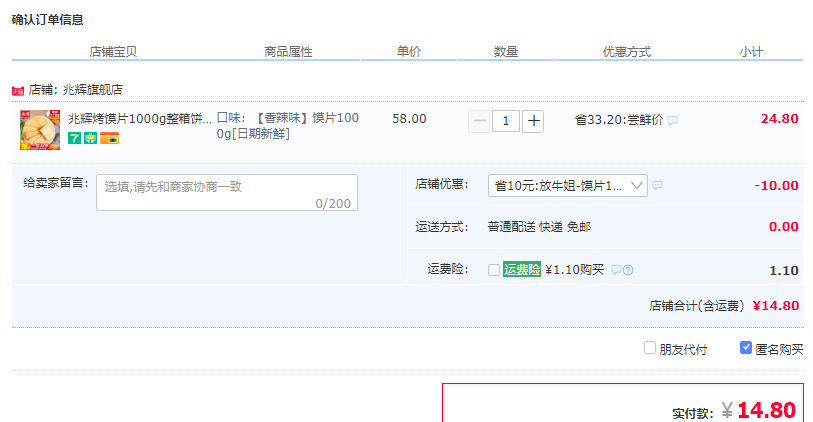Click the 商品属性 column header
This screenshot has width=813, height=422.
click(x=288, y=52)
